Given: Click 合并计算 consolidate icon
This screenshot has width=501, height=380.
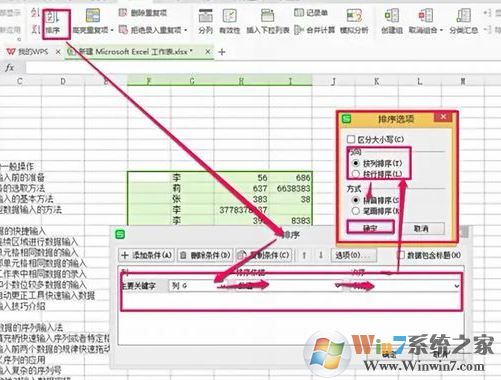Looking at the screenshot, I should click(315, 30).
